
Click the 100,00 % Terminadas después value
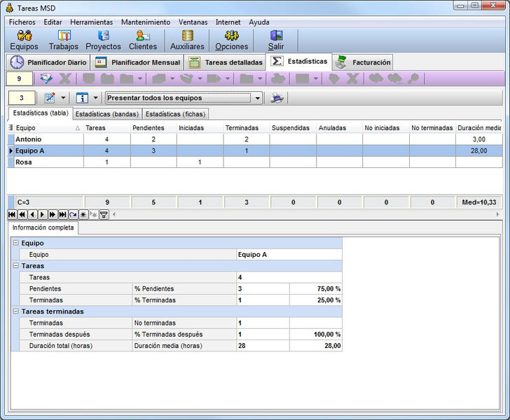tap(315, 334)
